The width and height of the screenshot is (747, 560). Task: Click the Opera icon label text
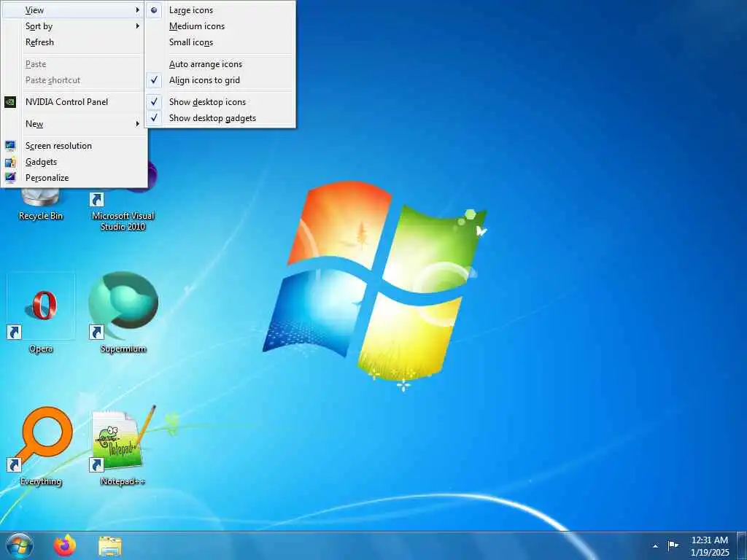41,349
